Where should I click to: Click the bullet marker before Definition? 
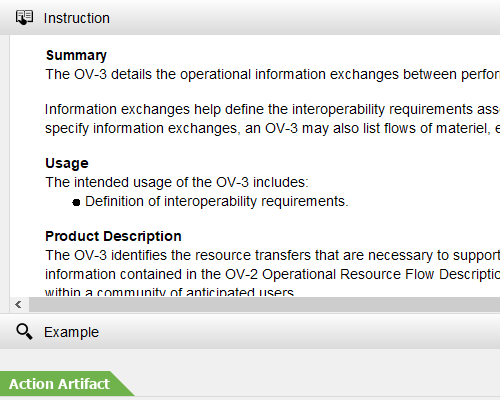point(76,202)
